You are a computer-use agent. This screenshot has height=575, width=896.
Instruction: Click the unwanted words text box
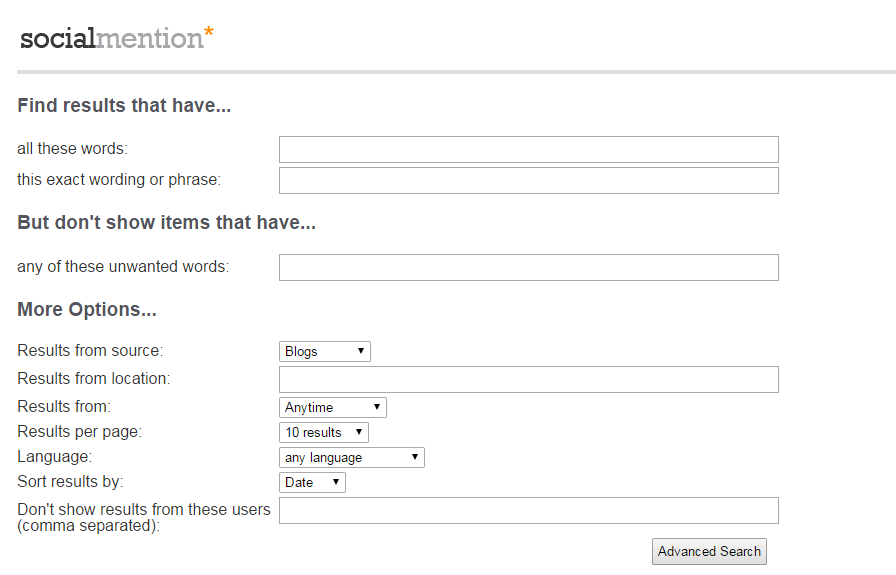[529, 267]
